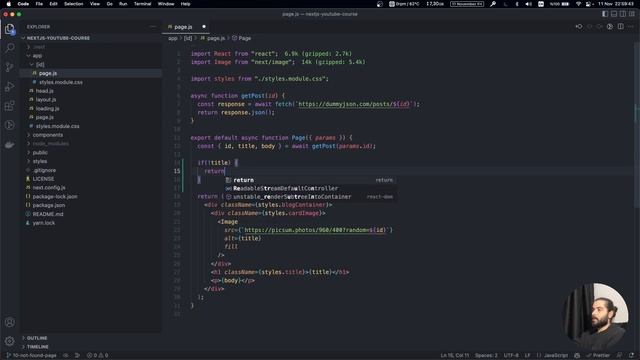640x360 pixels.
Task: Toggle Primary Side Bar layout icon
Action: [x=605, y=14]
